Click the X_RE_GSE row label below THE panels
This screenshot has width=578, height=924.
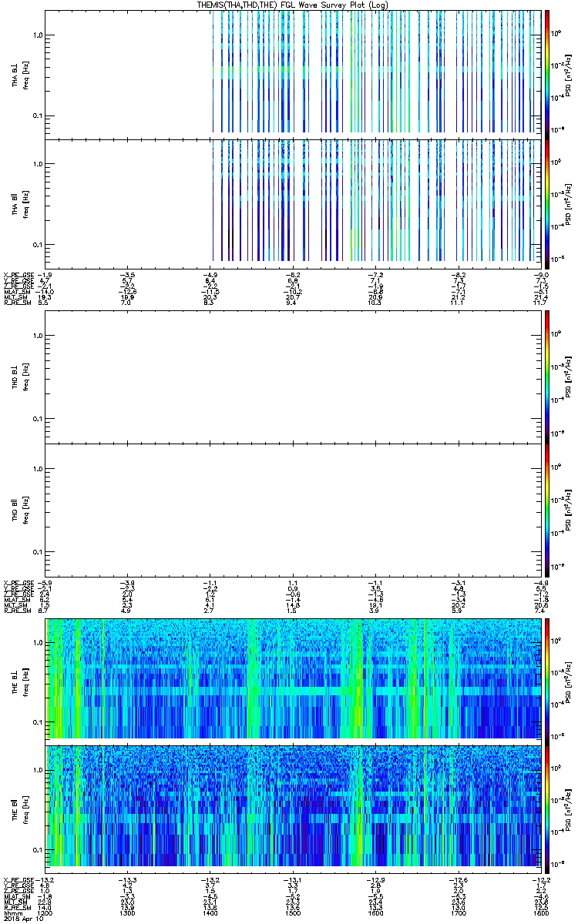(x=18, y=879)
